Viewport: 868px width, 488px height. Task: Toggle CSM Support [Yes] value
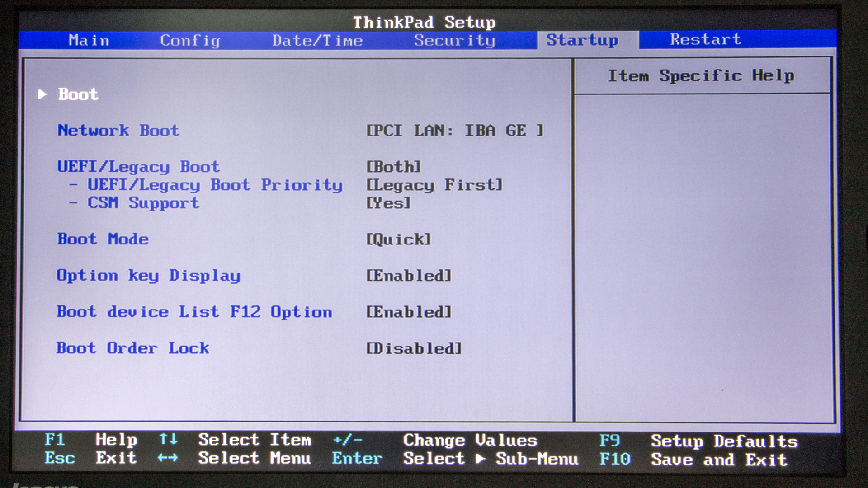click(388, 203)
